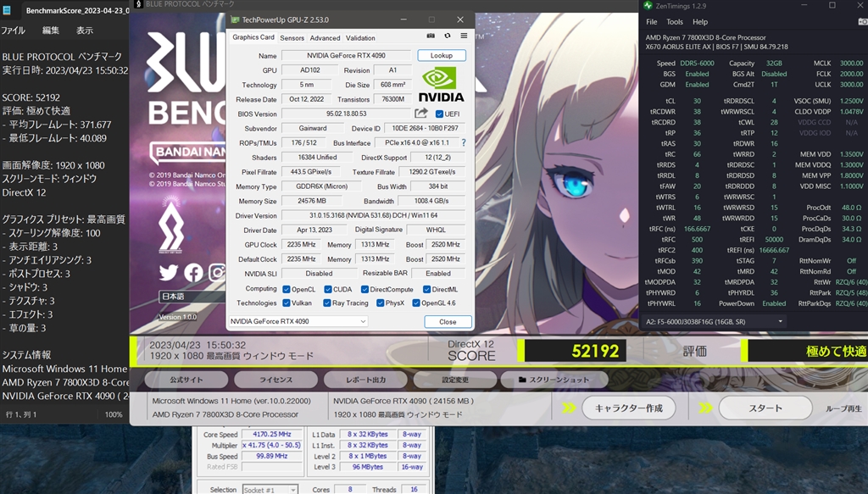868x494 pixels.
Task: Open the Notepad 表示 menu
Action: (85, 31)
